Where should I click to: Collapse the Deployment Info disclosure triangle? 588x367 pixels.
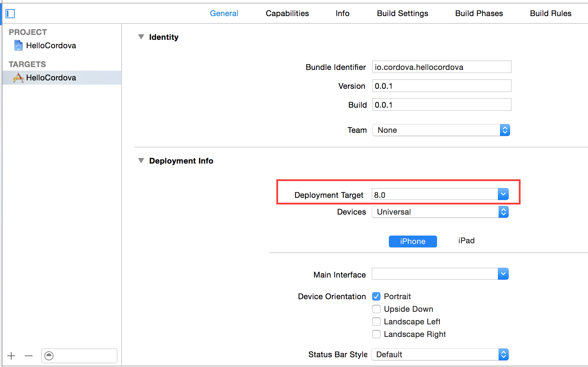[141, 160]
